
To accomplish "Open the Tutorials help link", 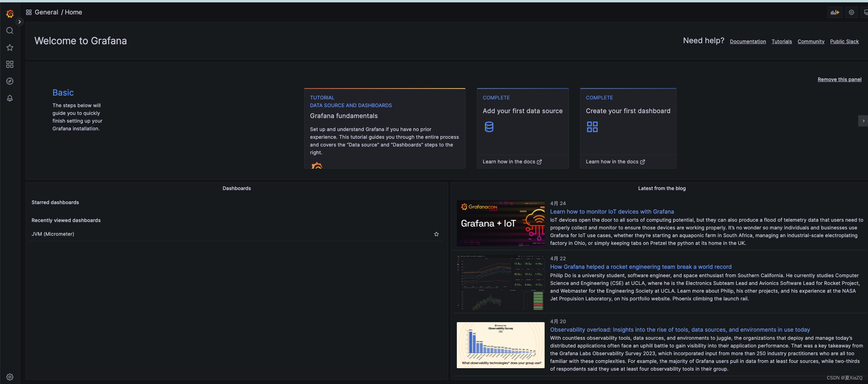I will [x=782, y=41].
